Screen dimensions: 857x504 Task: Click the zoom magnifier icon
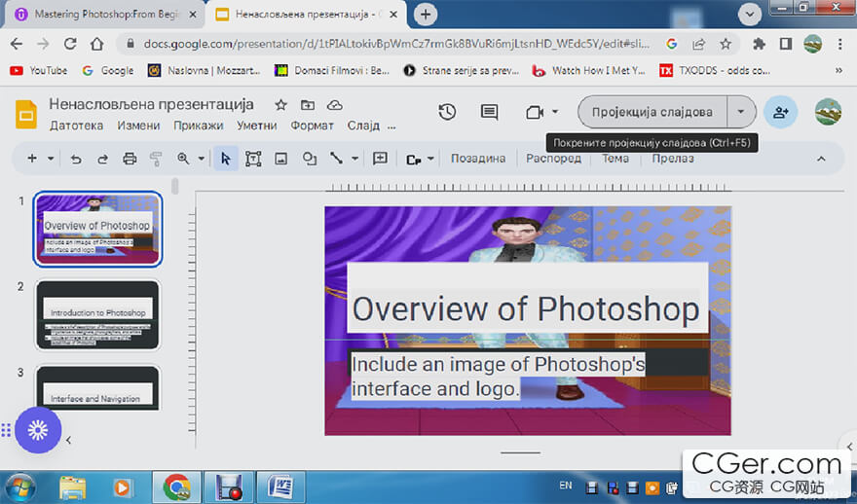183,159
